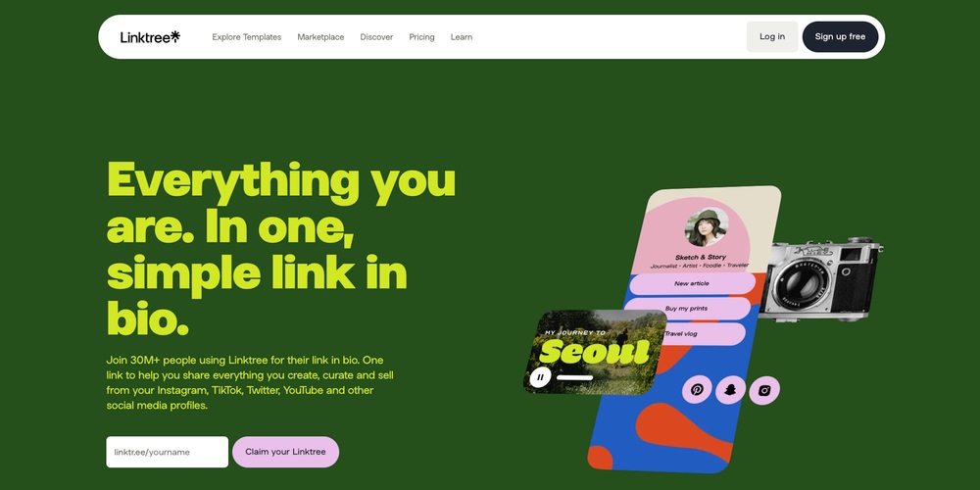Focus the linktr.ee/yourname input field
980x490 pixels.
[167, 452]
